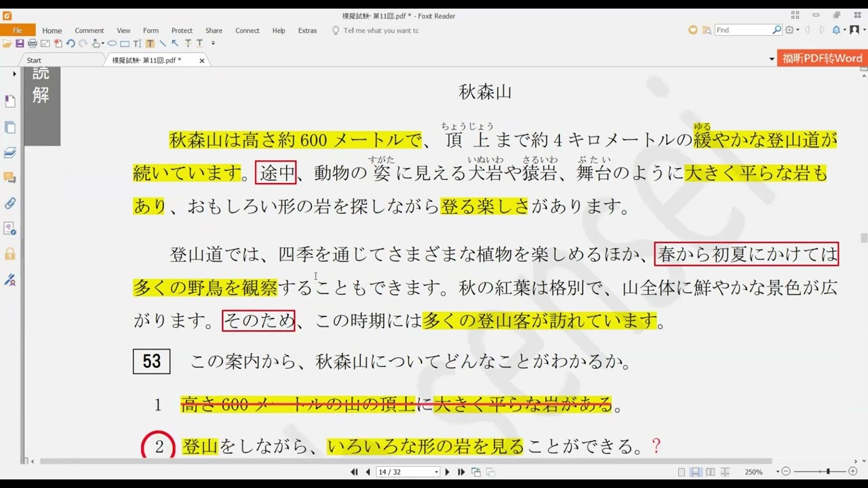This screenshot has height=488, width=868.
Task: Click the 福昕PDF转Word banner button
Action: [822, 59]
